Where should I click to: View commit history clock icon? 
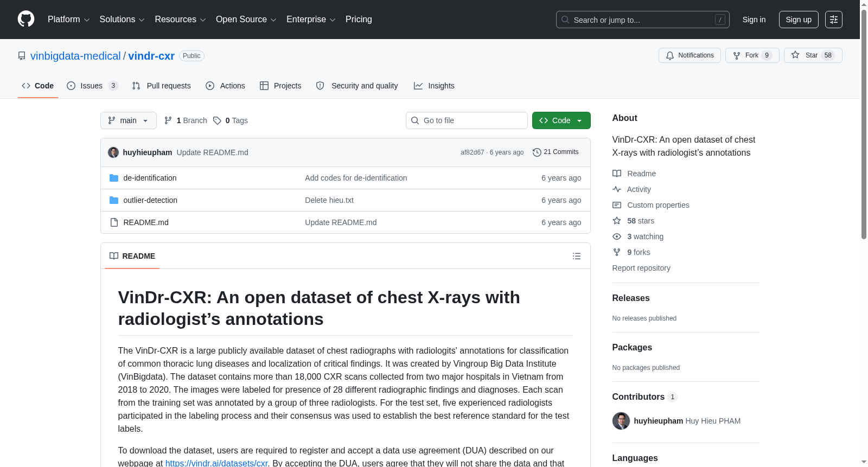coord(537,152)
